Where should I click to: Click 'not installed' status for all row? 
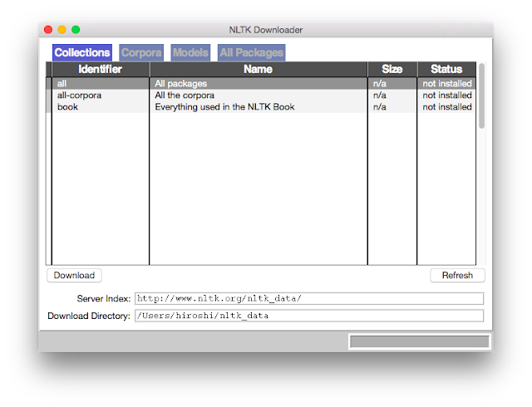[x=447, y=83]
